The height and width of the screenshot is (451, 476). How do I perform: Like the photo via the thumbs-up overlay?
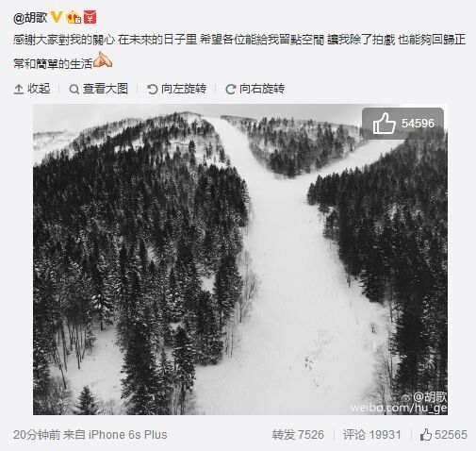click(384, 124)
